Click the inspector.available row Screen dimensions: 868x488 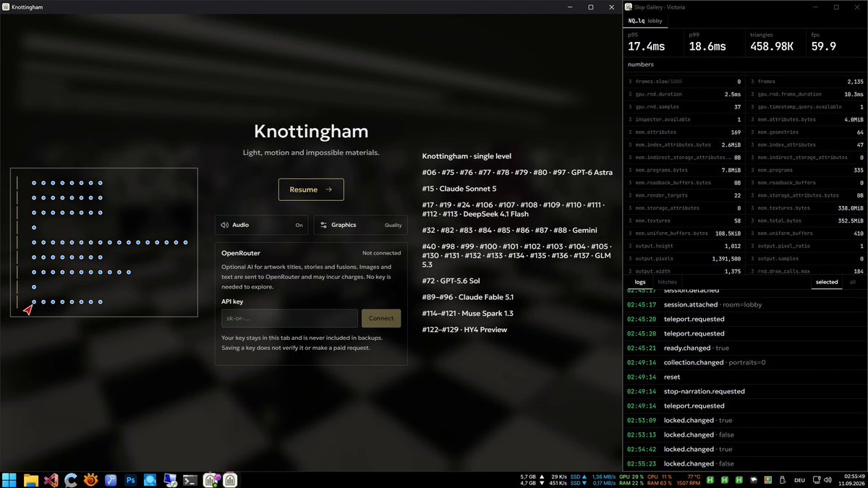tap(684, 119)
